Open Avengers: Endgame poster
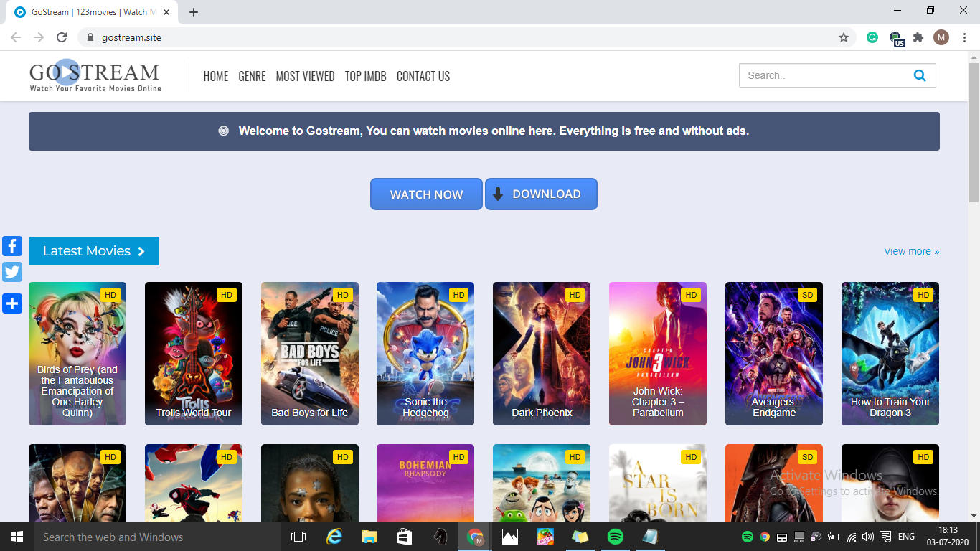Viewport: 980px width, 551px height. [774, 354]
